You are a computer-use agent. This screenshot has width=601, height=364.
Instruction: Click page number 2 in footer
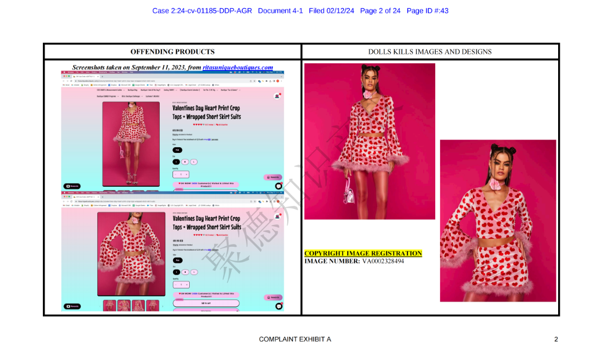(x=556, y=339)
